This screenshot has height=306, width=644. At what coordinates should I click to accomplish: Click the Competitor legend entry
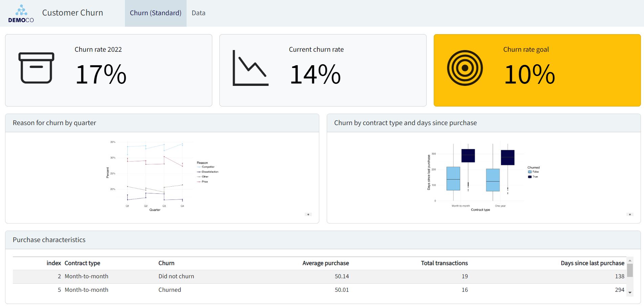click(x=208, y=167)
